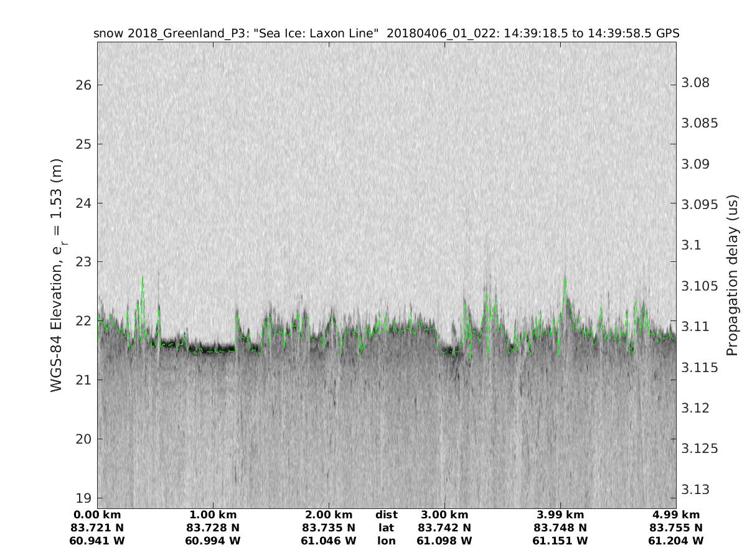Select the 23 tick on elevation axis
Viewport: 747px width, 560px height.
coord(83,262)
